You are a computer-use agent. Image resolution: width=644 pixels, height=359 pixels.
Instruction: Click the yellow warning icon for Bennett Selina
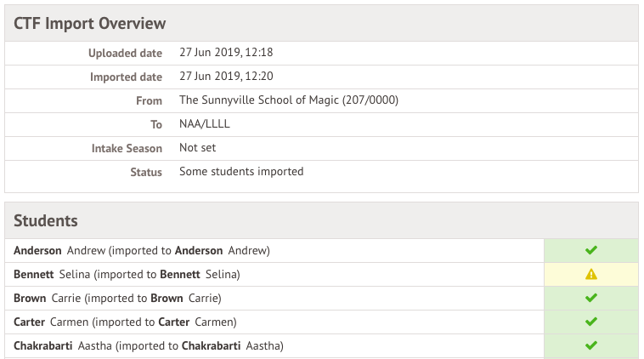point(591,274)
